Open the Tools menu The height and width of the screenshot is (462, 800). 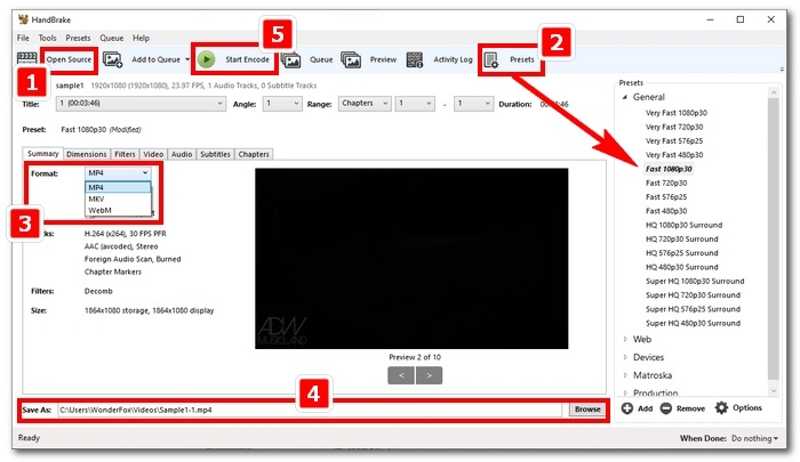[x=47, y=38]
